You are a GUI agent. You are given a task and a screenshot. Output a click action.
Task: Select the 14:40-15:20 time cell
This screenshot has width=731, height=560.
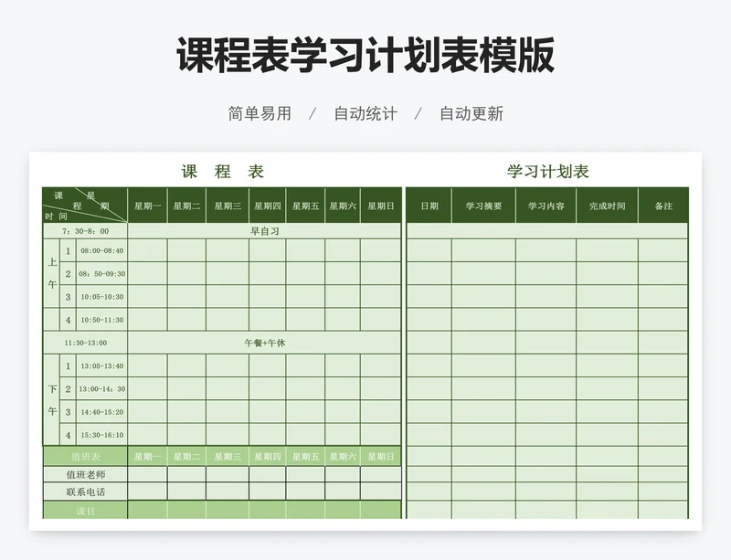coord(102,412)
